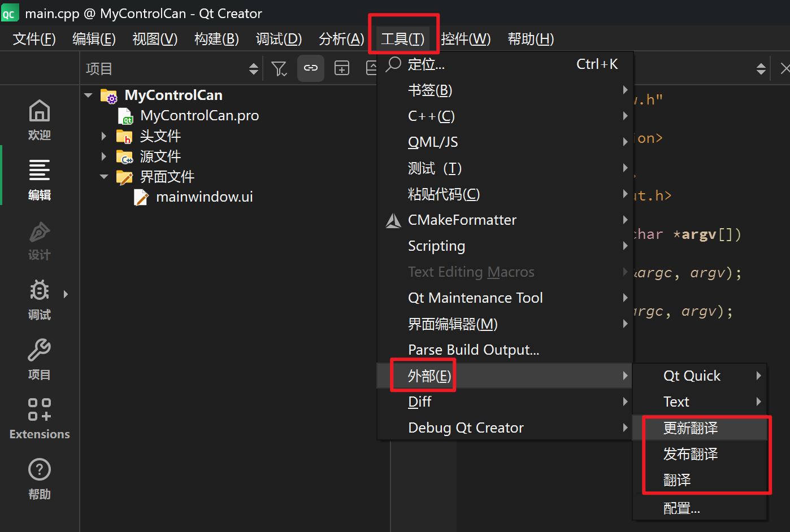
Task: Collapse the 界面文件 tree node
Action: [103, 177]
